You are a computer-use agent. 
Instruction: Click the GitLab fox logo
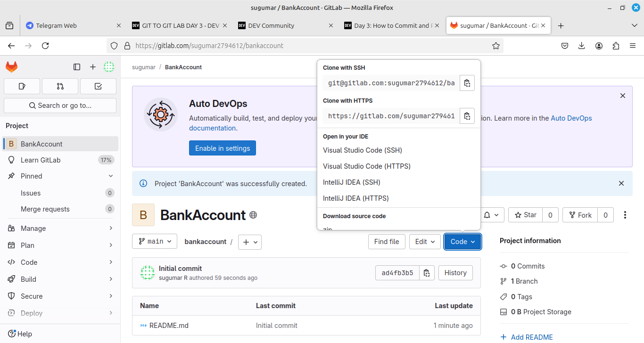12,67
